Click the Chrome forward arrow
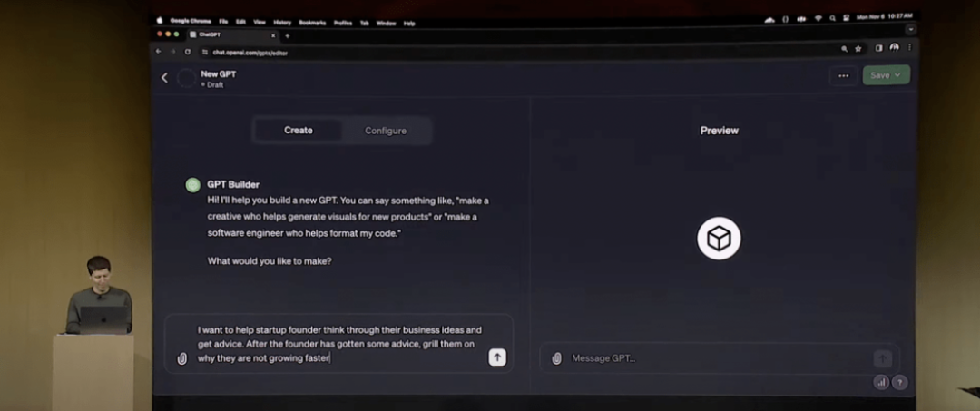The height and width of the screenshot is (411, 980). pyautogui.click(x=173, y=52)
